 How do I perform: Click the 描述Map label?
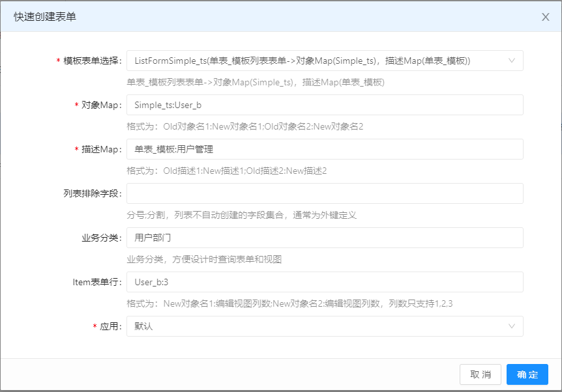(x=102, y=149)
